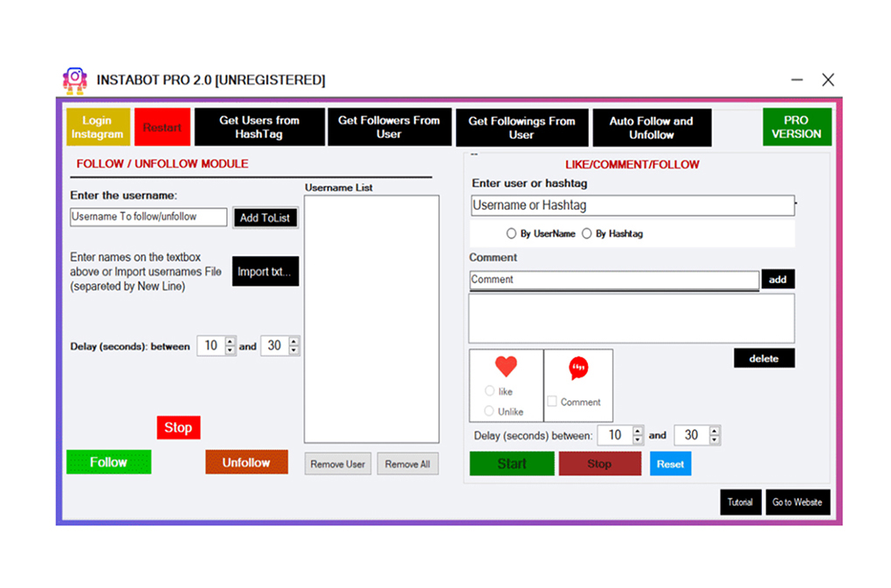
Task: Open Get Followers From User
Action: coord(390,128)
